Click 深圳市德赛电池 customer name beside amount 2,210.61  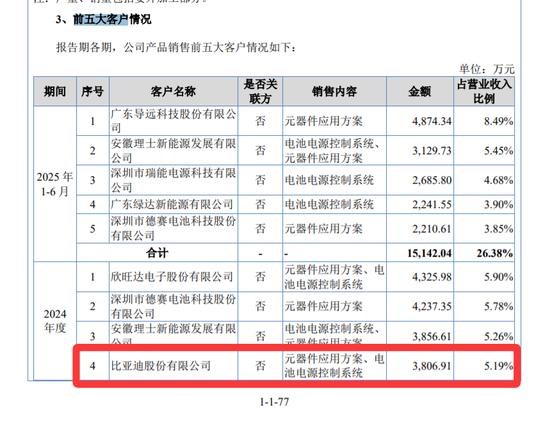(173, 228)
